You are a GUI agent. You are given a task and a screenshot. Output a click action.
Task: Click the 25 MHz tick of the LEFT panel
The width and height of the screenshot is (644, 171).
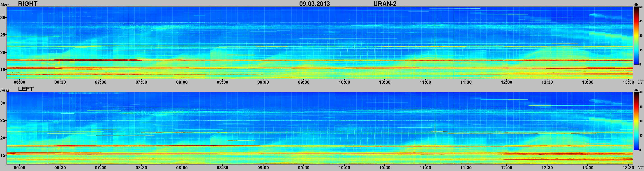2,120
